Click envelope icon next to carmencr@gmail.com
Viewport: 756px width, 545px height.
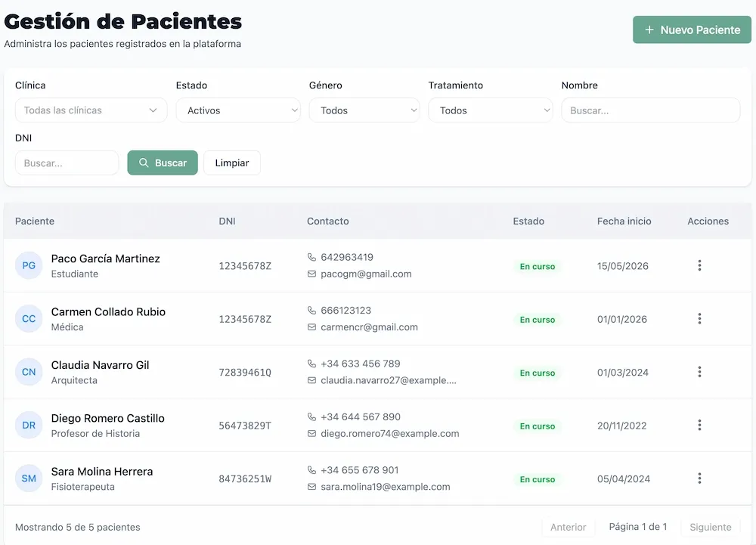coord(312,327)
